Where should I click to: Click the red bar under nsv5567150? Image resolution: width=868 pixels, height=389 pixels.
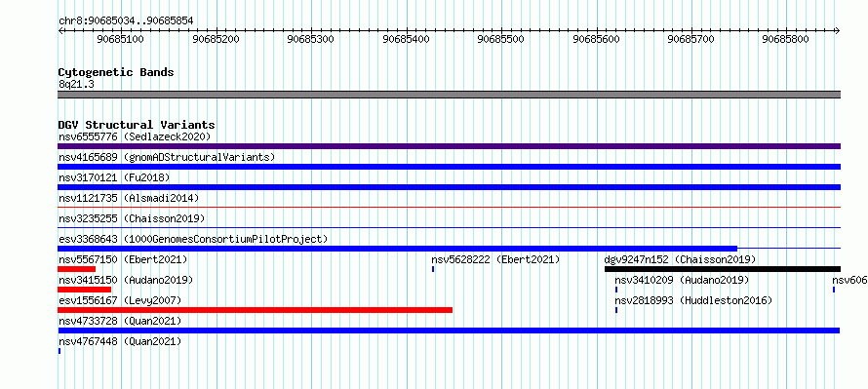pos(76,269)
